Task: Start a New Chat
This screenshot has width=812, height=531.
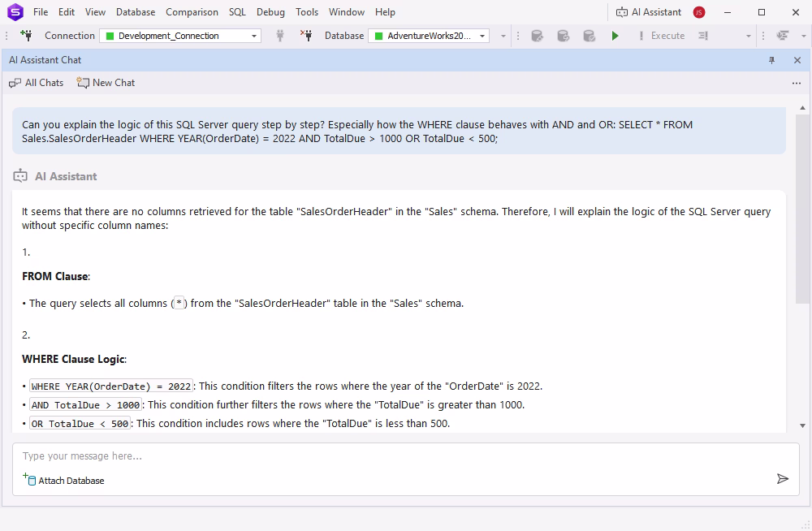Action: tap(106, 83)
